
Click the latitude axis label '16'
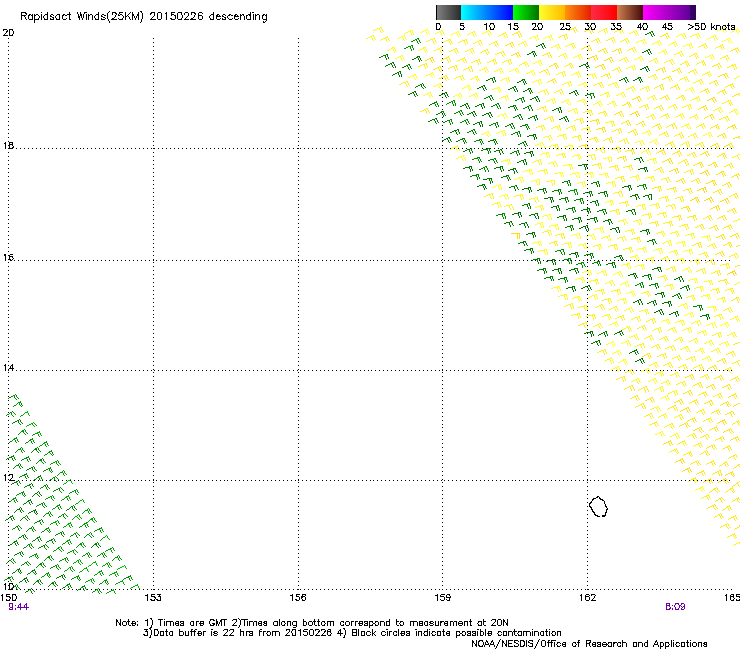8,257
